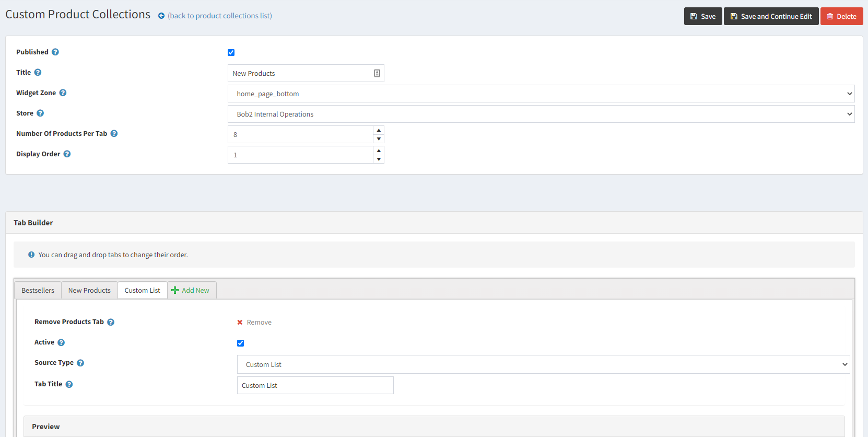868x437 pixels.
Task: Click help icon beside Display Order
Action: click(67, 154)
